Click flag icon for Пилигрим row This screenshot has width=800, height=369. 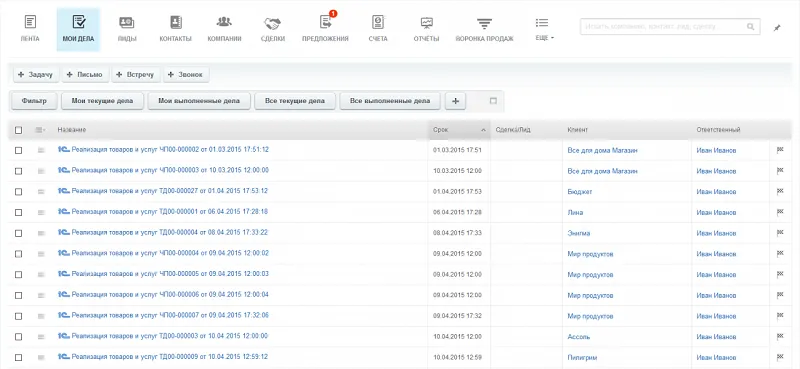pos(779,357)
